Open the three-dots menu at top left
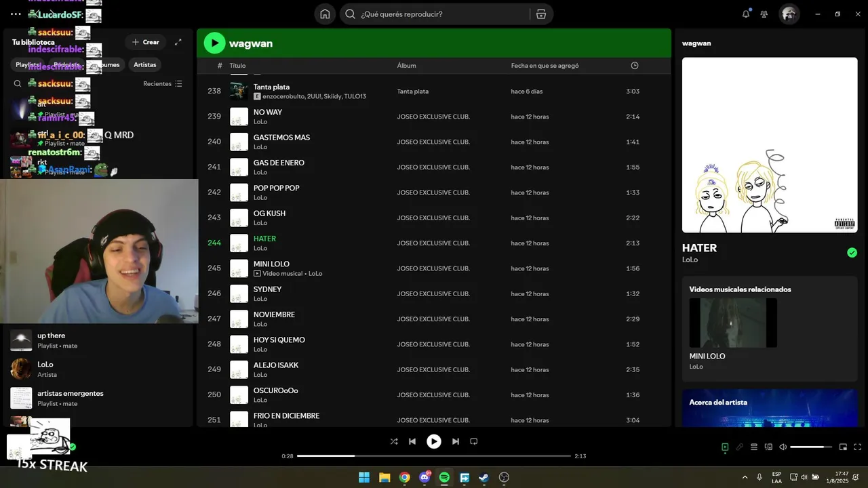 point(16,14)
